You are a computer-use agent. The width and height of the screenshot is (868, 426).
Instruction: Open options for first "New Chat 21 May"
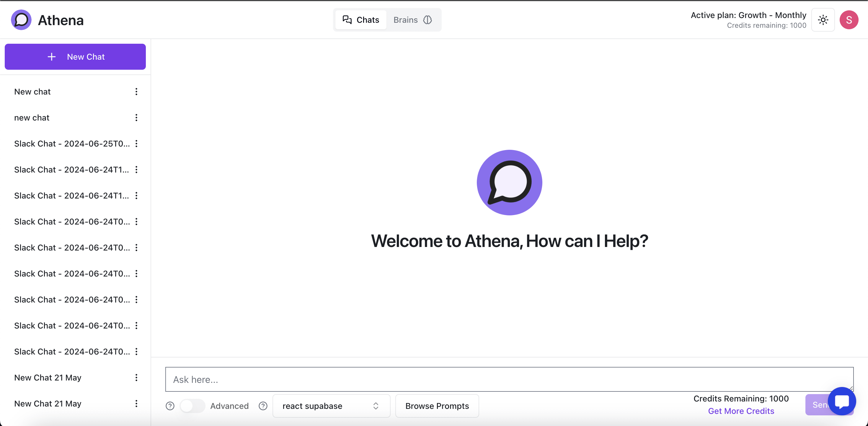pyautogui.click(x=136, y=378)
